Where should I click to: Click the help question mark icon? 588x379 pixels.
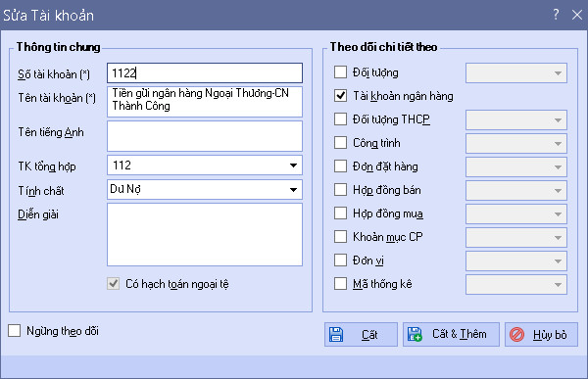(x=556, y=15)
